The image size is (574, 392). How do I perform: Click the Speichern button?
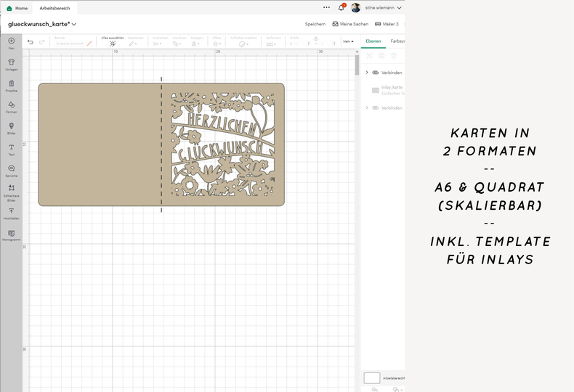tap(315, 24)
